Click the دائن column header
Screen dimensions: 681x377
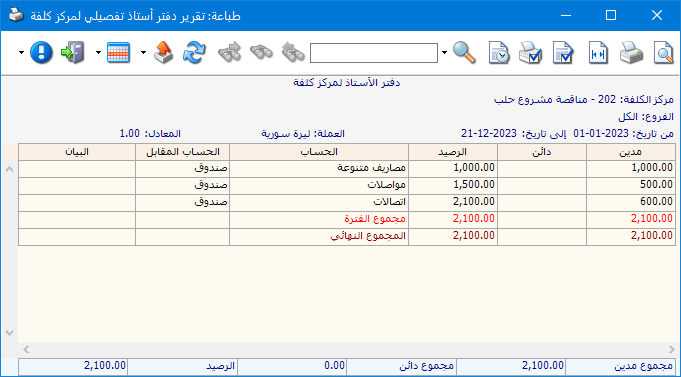point(542,152)
